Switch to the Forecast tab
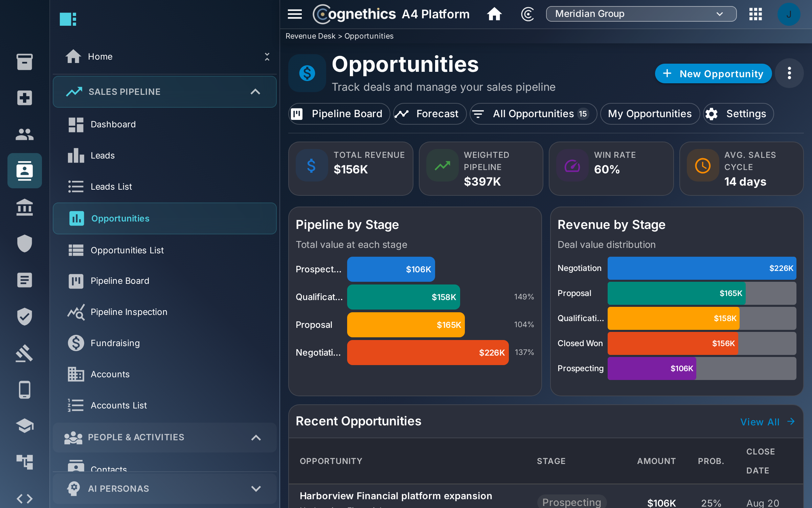Screen dimensions: 812x508 pos(430,114)
